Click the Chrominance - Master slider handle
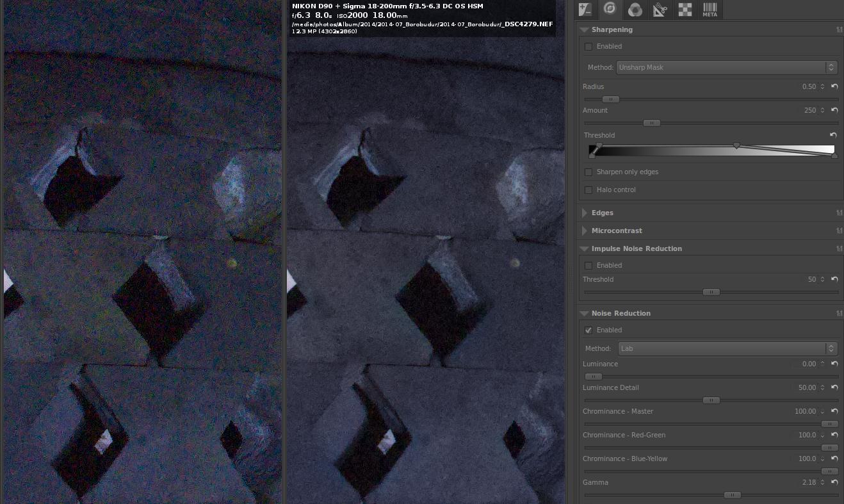The image size is (844, 504). (x=829, y=424)
